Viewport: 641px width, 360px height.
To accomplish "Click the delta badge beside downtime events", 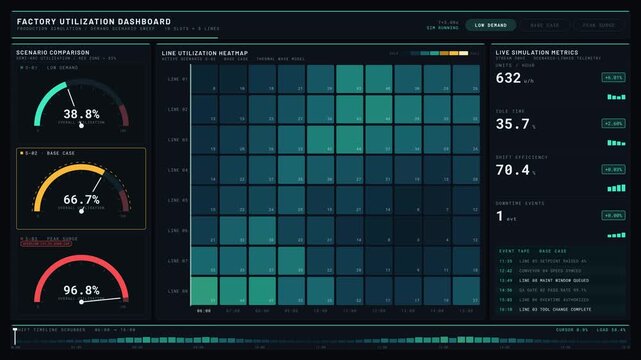I will point(613,215).
